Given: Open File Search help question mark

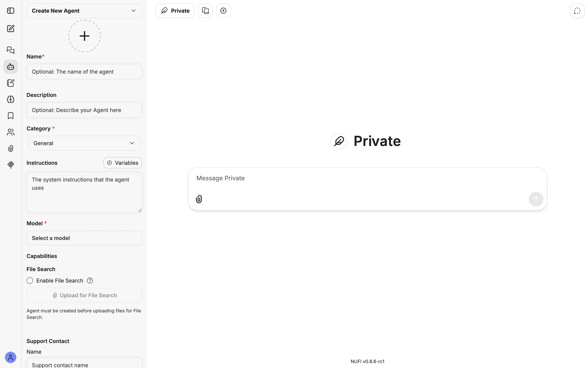Looking at the screenshot, I should [x=90, y=281].
